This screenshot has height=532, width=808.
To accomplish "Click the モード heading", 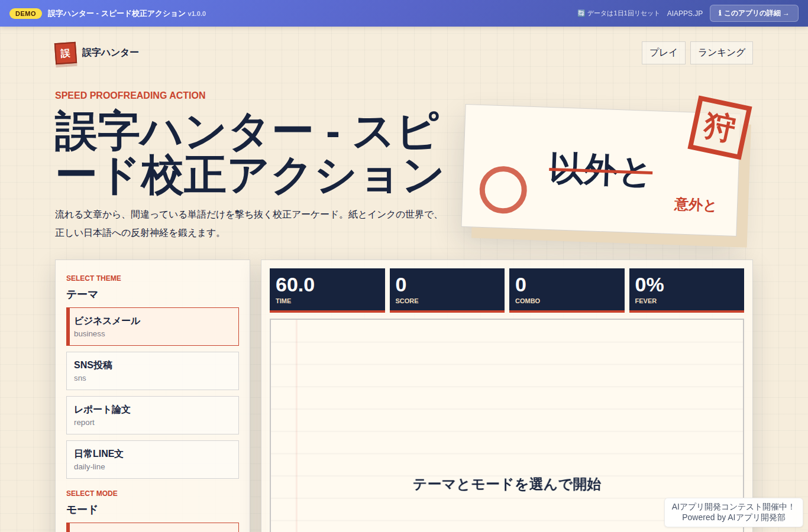I will point(82,510).
